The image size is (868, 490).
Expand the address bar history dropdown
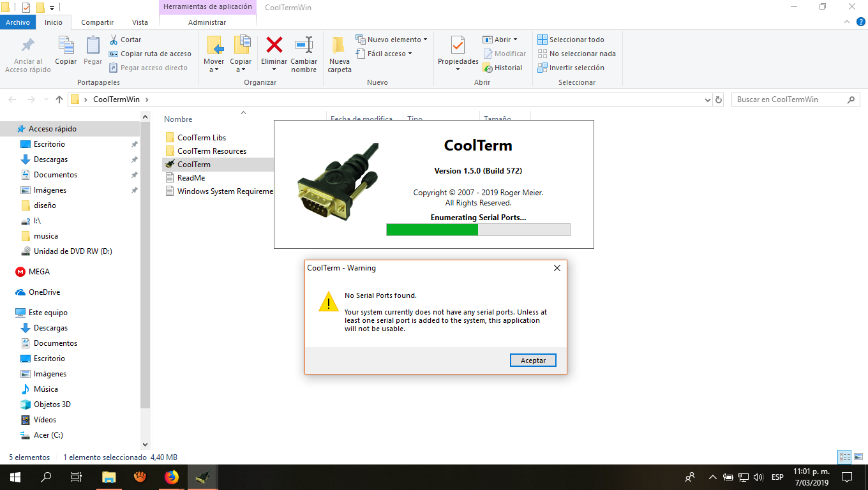point(707,100)
